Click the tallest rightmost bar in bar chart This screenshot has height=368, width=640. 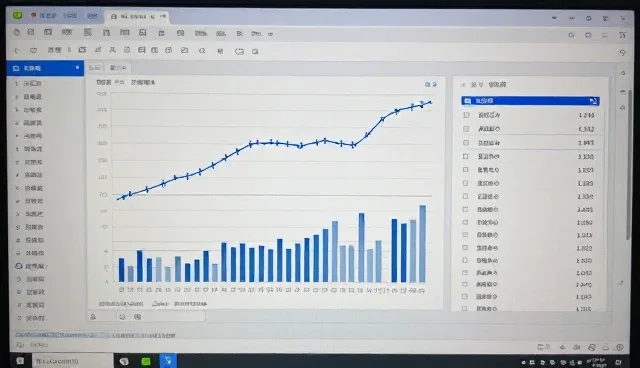[422, 244]
